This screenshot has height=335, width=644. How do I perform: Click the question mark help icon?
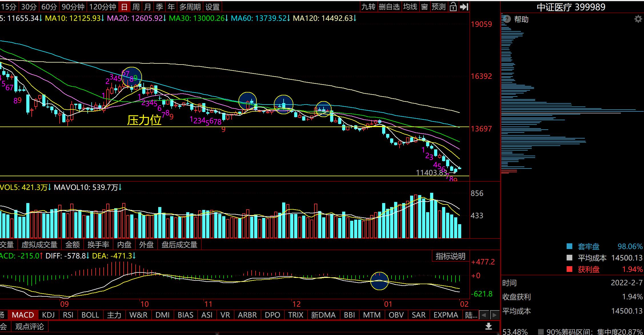pyautogui.click(x=507, y=19)
